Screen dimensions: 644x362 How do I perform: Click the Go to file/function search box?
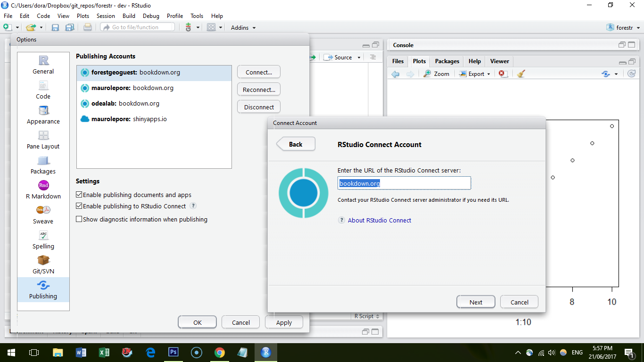tap(138, 27)
